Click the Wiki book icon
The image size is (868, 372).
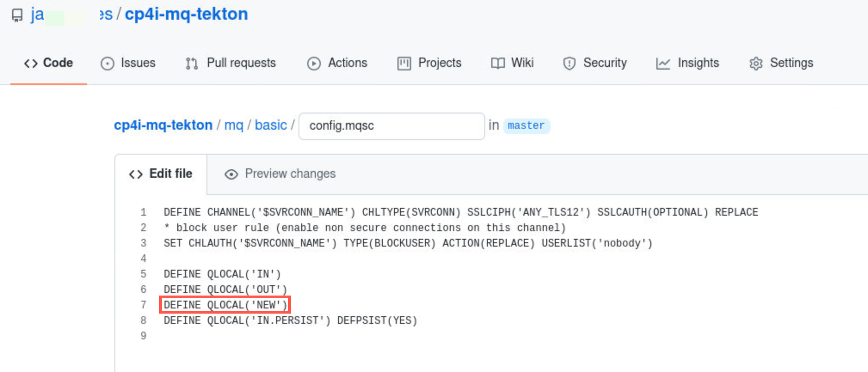point(498,64)
